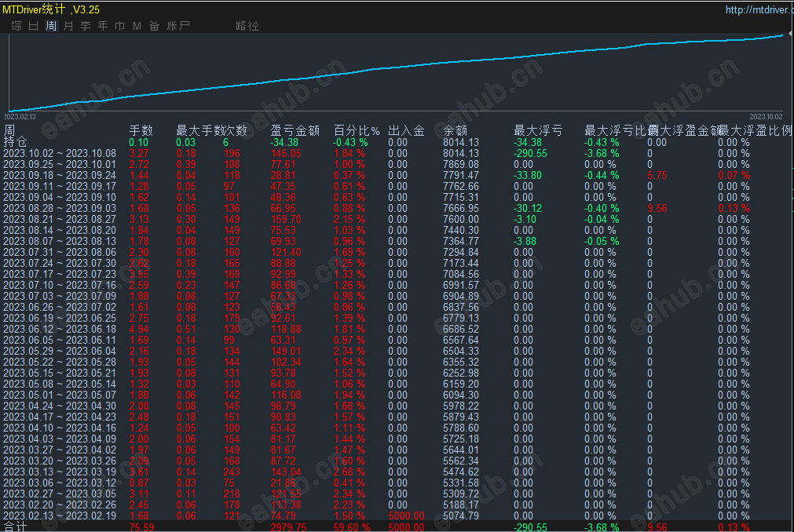
Task: Select the week 2023.07.17 ~ 2023.07.23
Action: (60, 274)
